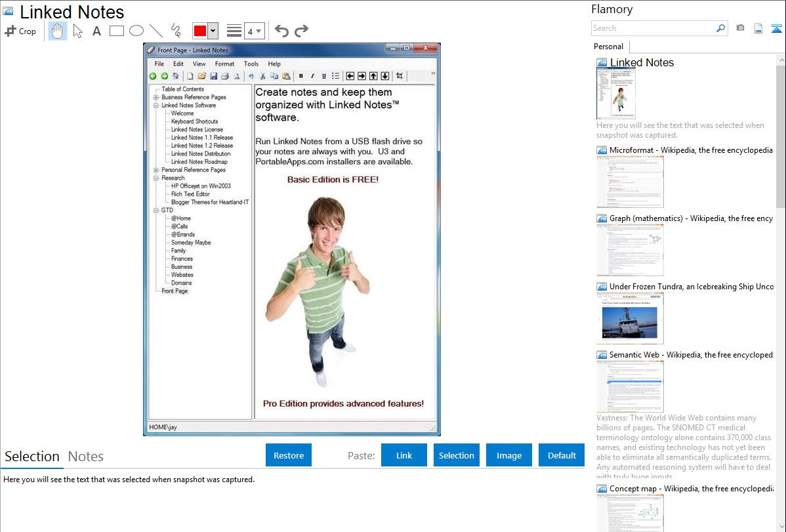This screenshot has height=532, width=786.
Task: Open the line thickness dropdown
Action: [x=254, y=31]
